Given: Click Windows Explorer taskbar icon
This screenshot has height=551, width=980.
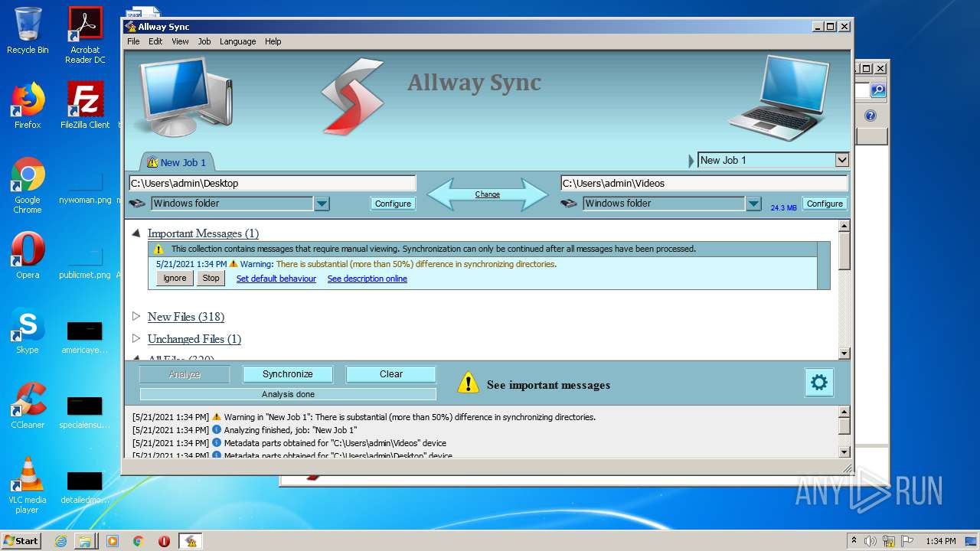Looking at the screenshot, I should pos(84,541).
